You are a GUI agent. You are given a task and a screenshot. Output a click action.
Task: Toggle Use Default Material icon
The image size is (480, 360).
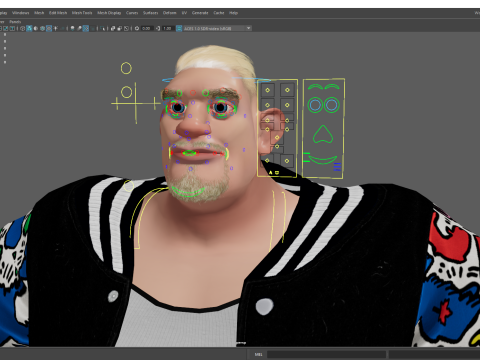pyautogui.click(x=36, y=28)
